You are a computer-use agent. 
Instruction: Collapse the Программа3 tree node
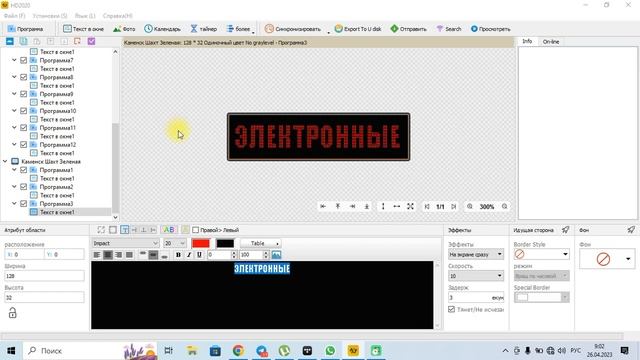tap(14, 204)
